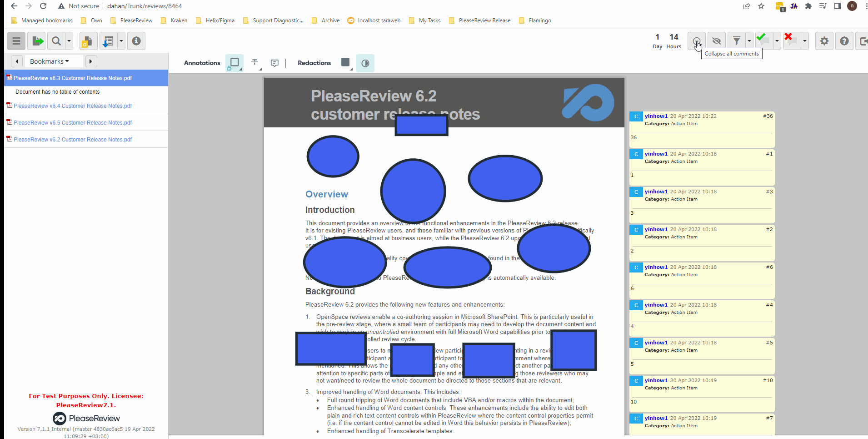Toggle the hamburger side panel button
Image resolution: width=868 pixels, height=439 pixels.
16,41
